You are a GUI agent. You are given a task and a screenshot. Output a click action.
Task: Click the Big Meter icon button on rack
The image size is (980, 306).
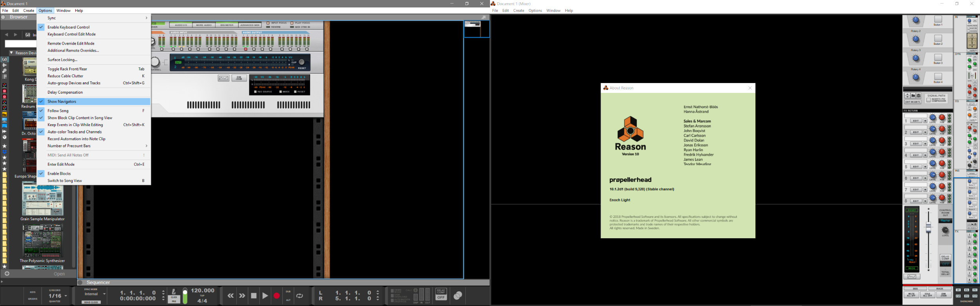(223, 78)
